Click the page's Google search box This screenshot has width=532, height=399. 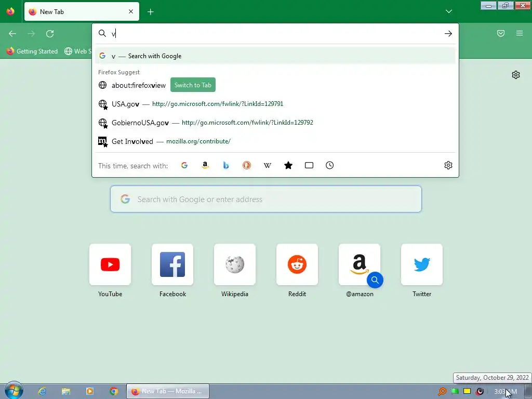point(266,199)
